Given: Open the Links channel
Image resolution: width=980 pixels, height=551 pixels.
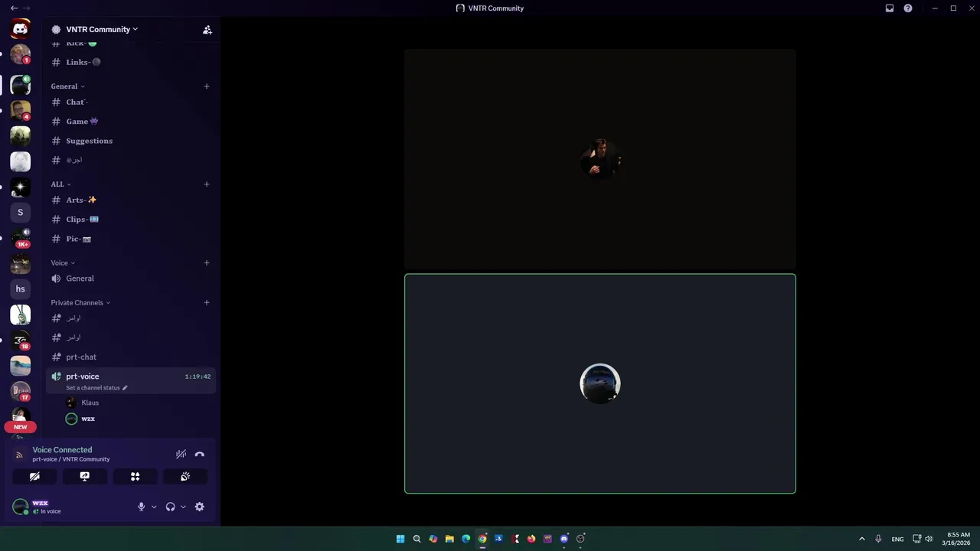Looking at the screenshot, I should pyautogui.click(x=131, y=62).
